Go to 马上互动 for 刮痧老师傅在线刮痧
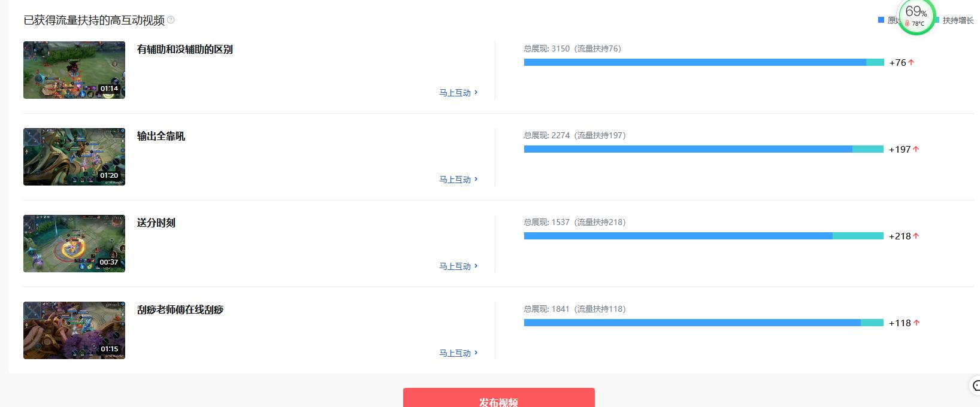The height and width of the screenshot is (407, 980). pyautogui.click(x=458, y=353)
